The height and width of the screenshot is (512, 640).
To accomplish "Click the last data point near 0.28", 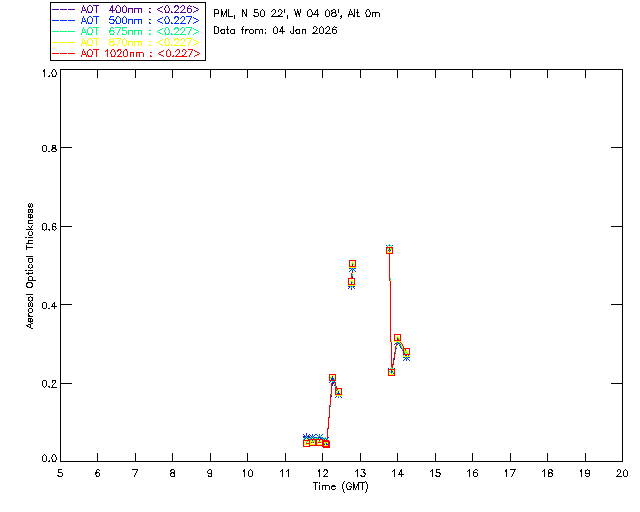I will [x=406, y=352].
